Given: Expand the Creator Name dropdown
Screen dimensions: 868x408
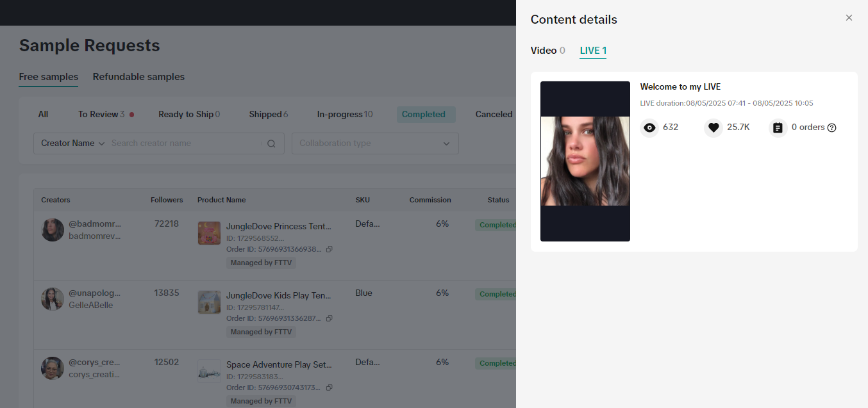Looking at the screenshot, I should point(72,143).
